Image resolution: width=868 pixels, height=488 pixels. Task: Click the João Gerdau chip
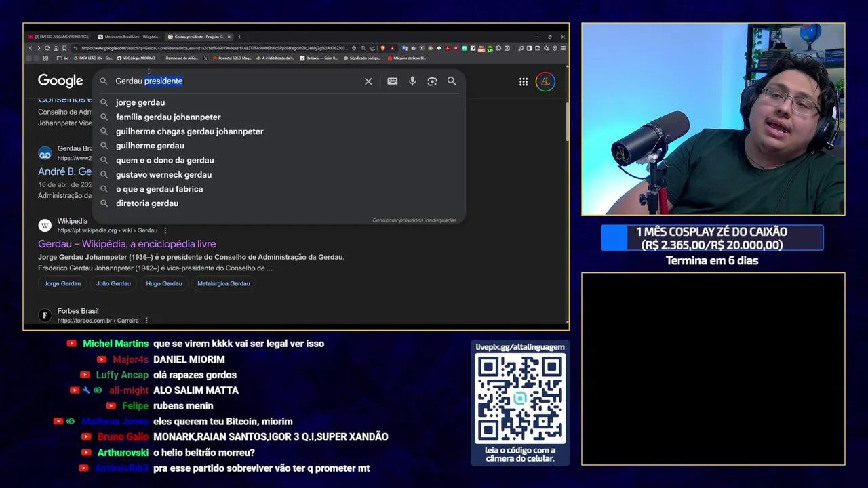[x=113, y=283]
